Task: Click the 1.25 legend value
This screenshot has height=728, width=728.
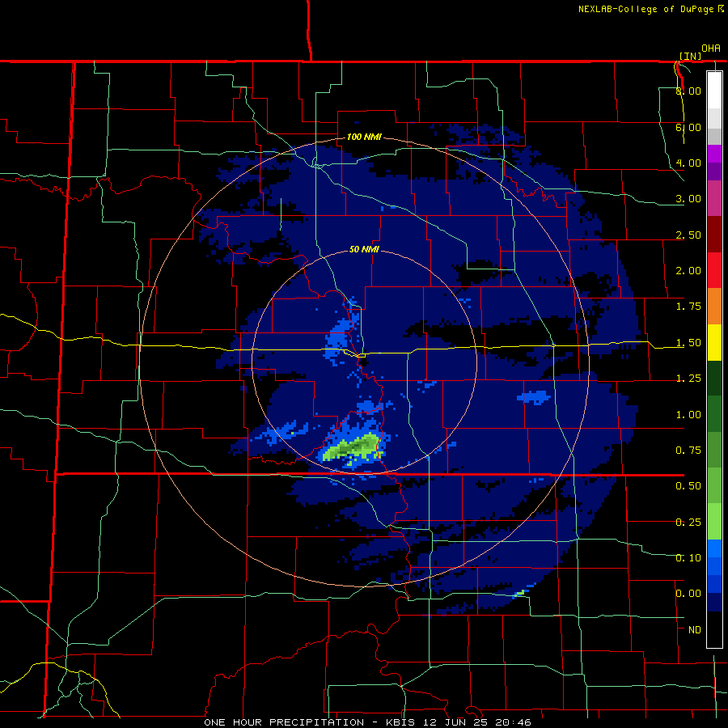Action: pyautogui.click(x=688, y=379)
